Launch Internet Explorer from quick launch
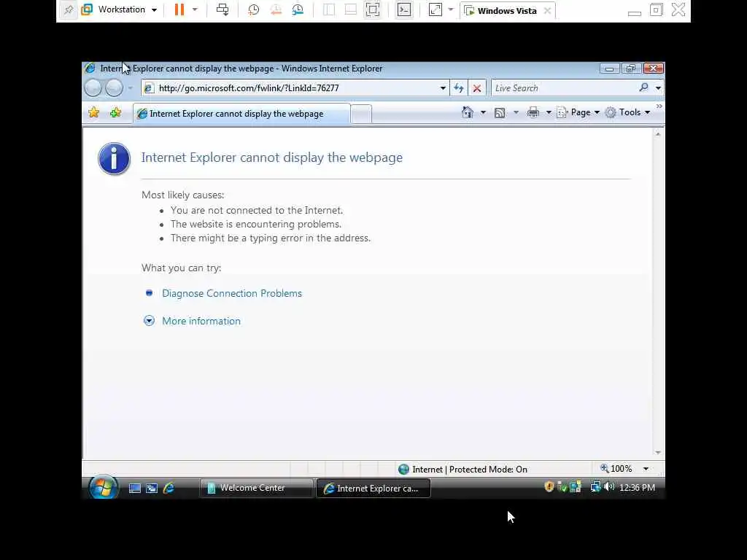 169,488
